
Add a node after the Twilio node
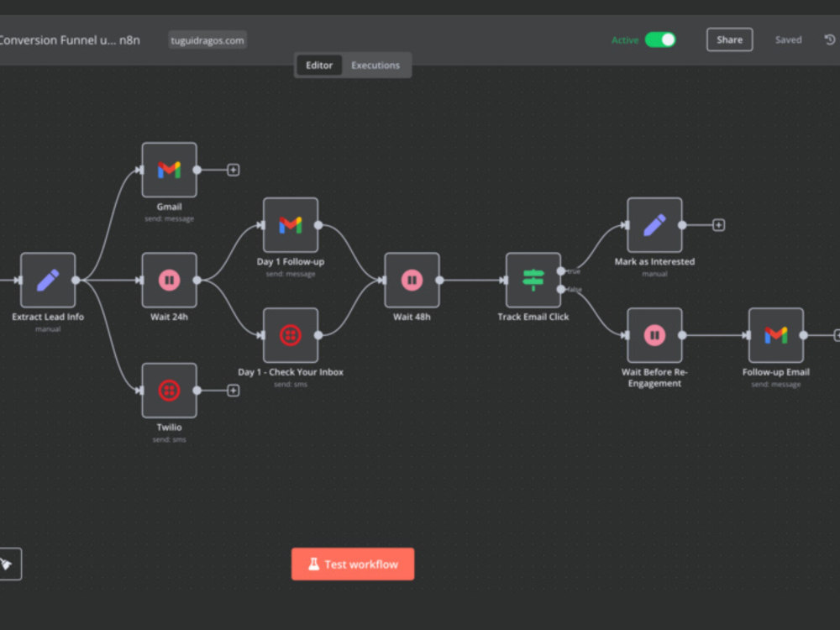coord(233,391)
